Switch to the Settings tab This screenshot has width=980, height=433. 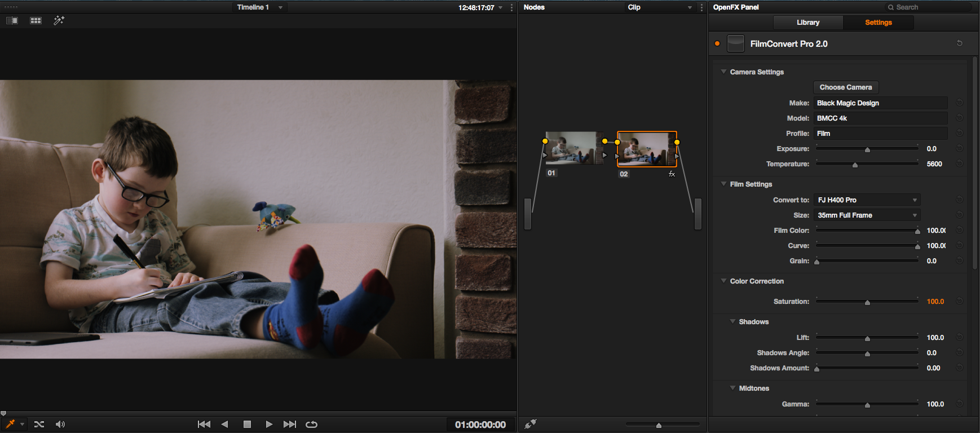878,23
